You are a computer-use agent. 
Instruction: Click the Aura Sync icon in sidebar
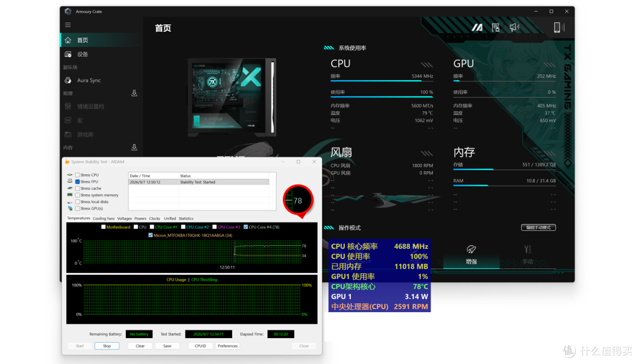[68, 80]
